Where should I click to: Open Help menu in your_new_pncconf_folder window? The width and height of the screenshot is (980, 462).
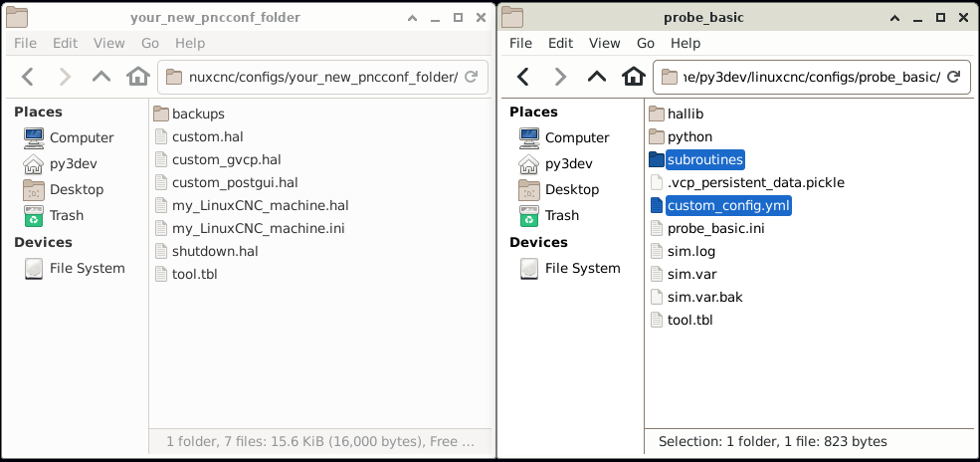coord(190,43)
